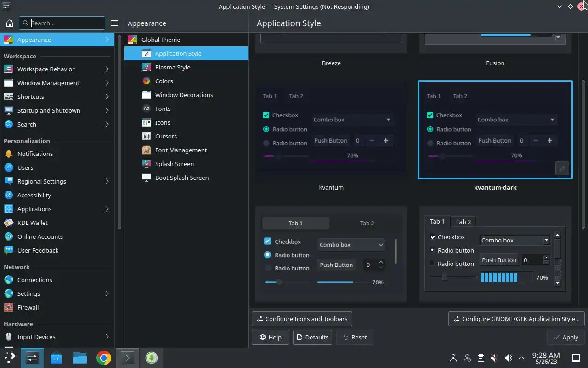This screenshot has height=368, width=588.
Task: Switch to Tab 2 in bottom-left preview
Action: pos(367,223)
